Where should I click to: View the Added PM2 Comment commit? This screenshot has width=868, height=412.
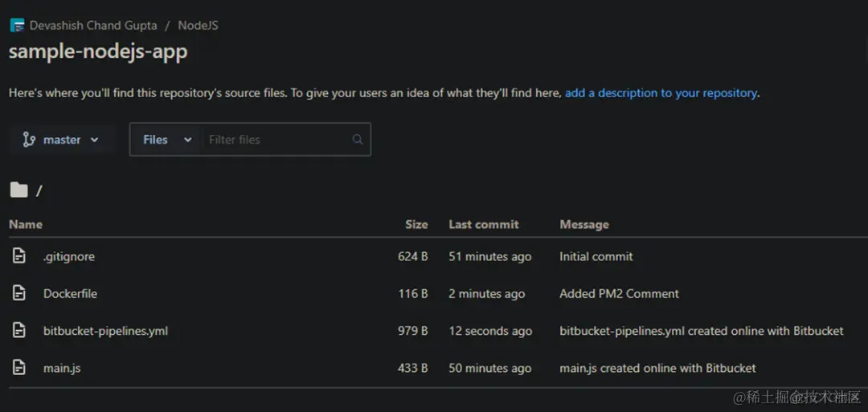(619, 294)
